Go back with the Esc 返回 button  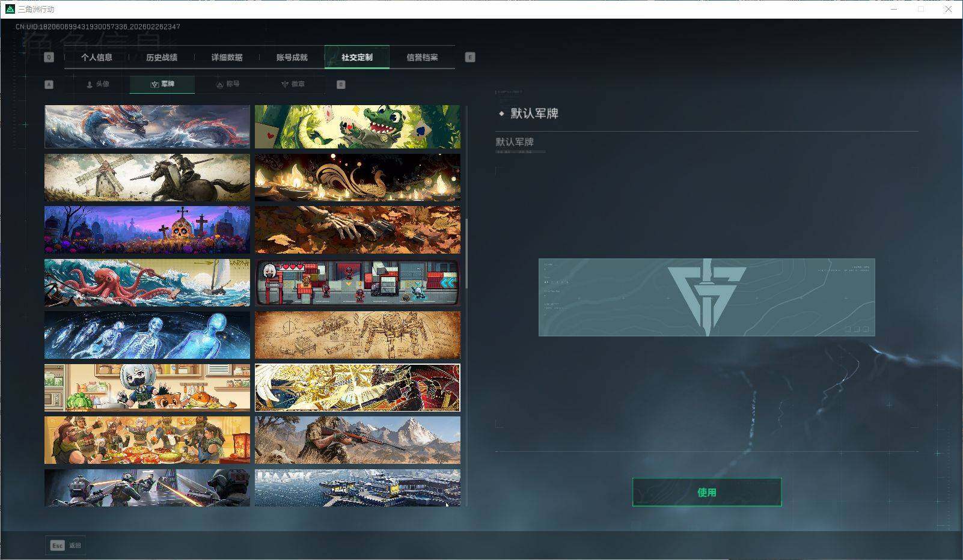click(x=66, y=546)
